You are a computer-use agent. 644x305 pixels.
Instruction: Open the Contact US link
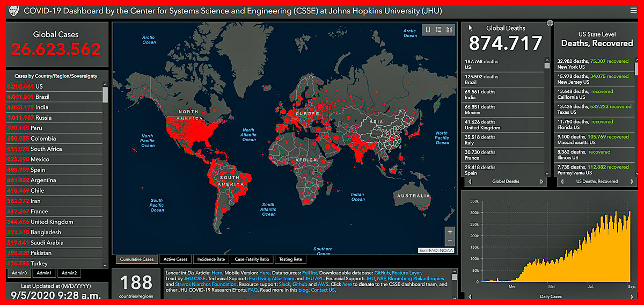(323, 290)
